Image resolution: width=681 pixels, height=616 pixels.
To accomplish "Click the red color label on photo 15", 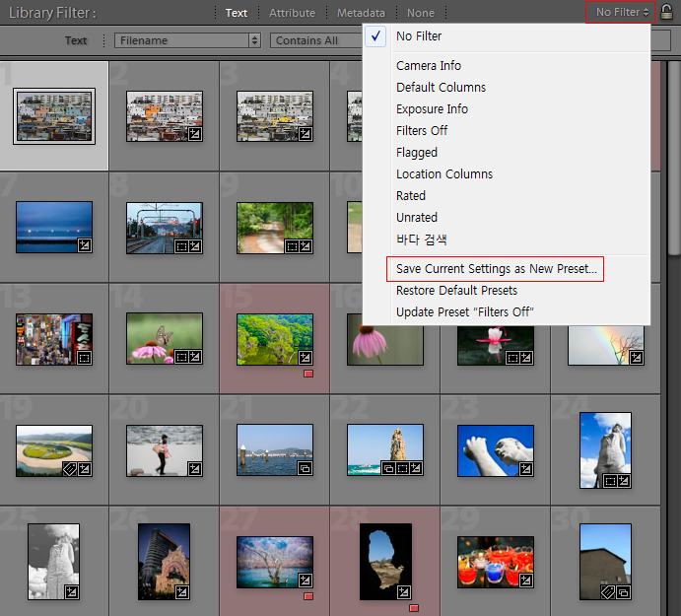I will click(308, 374).
